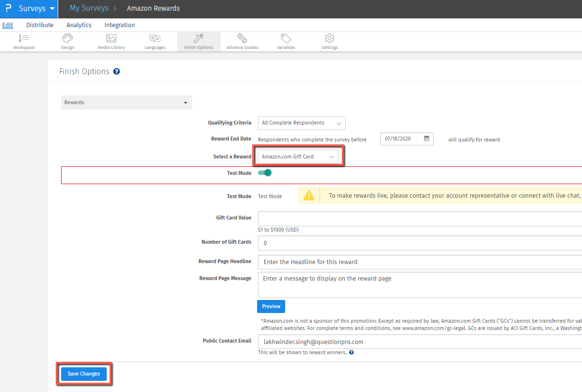The image size is (582, 392).
Task: Click the Preview button
Action: 271,306
